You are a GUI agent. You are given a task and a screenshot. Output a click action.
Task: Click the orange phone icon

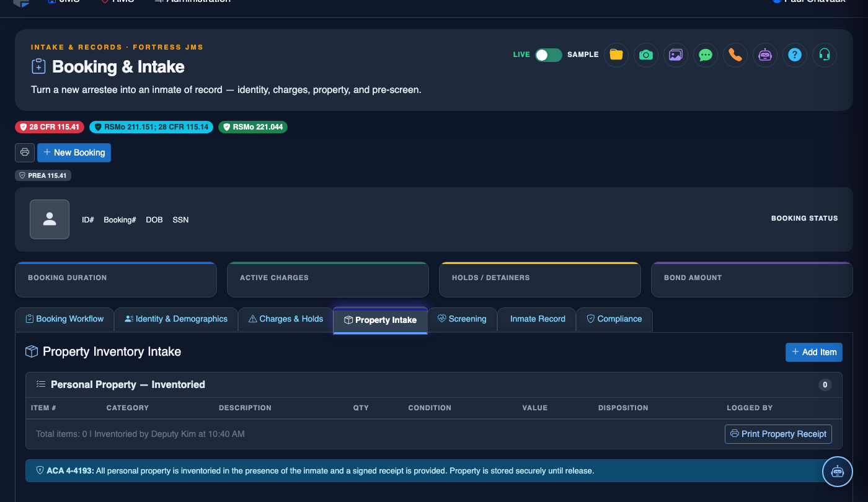[x=735, y=55]
